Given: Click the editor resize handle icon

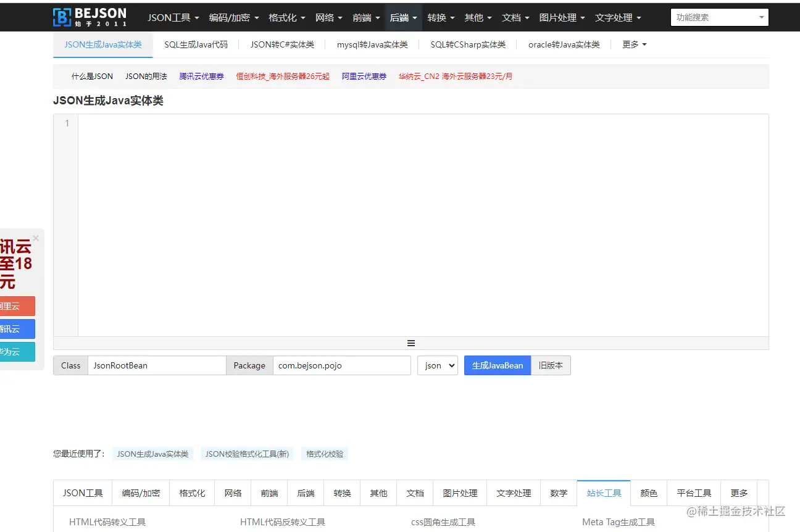Looking at the screenshot, I should point(411,343).
